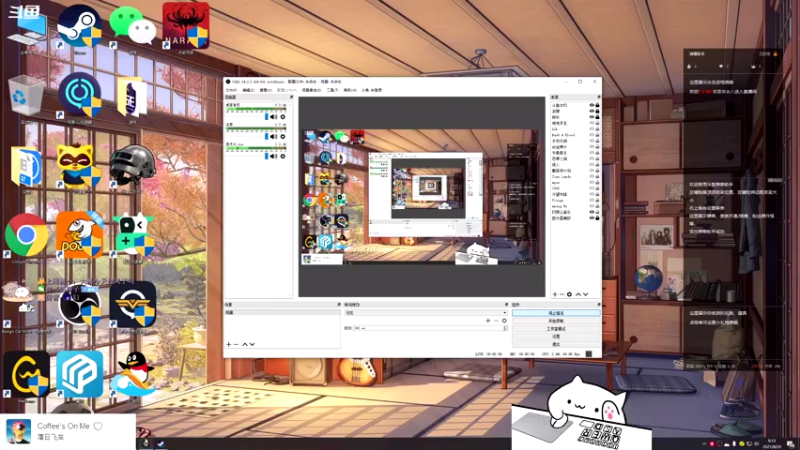800x450 pixels.
Task: Toggle visibility of the last source
Action: [x=592, y=218]
